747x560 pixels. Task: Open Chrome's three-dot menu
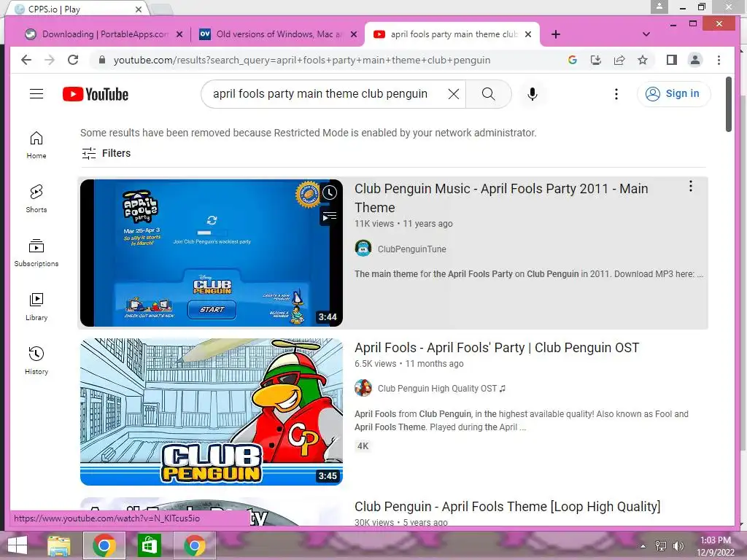click(719, 60)
